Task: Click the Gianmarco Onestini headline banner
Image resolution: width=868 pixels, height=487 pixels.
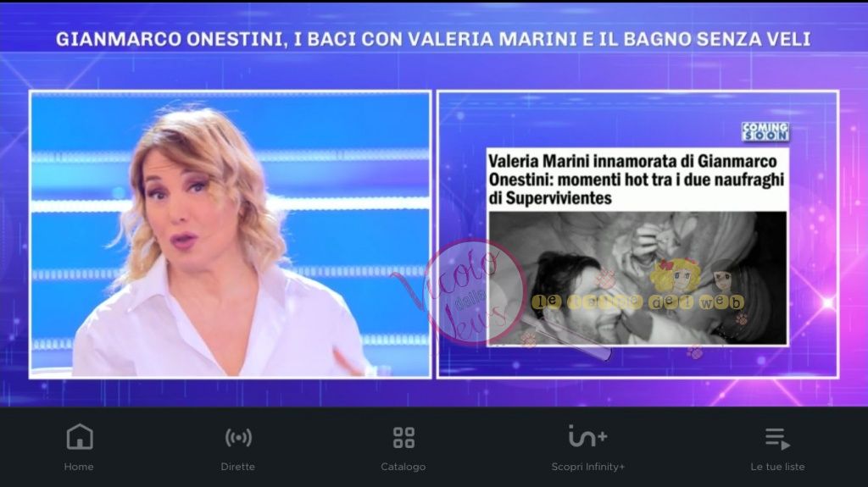Action: [433, 39]
